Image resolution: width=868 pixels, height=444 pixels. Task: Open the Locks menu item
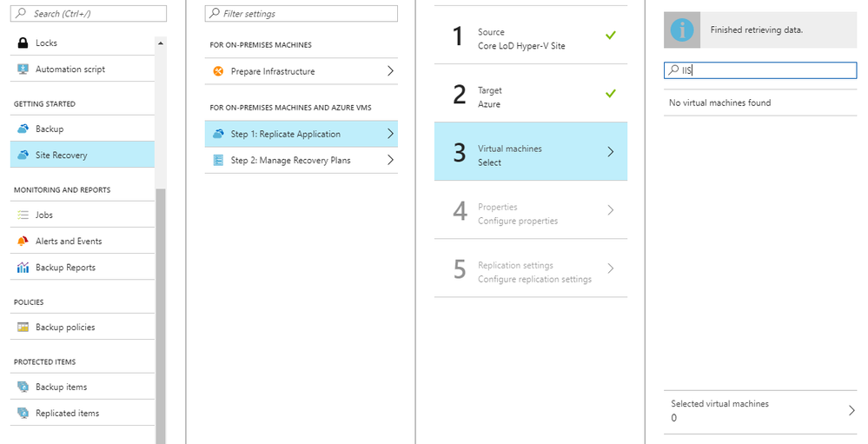coord(83,43)
